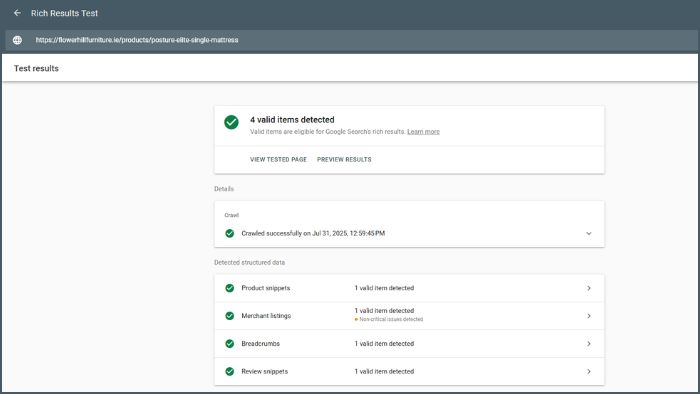This screenshot has width=700, height=394.
Task: Click the back arrow in the header
Action: 17,13
